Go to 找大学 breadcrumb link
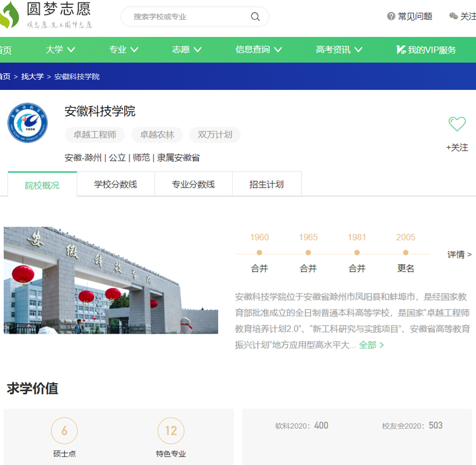 [32, 77]
